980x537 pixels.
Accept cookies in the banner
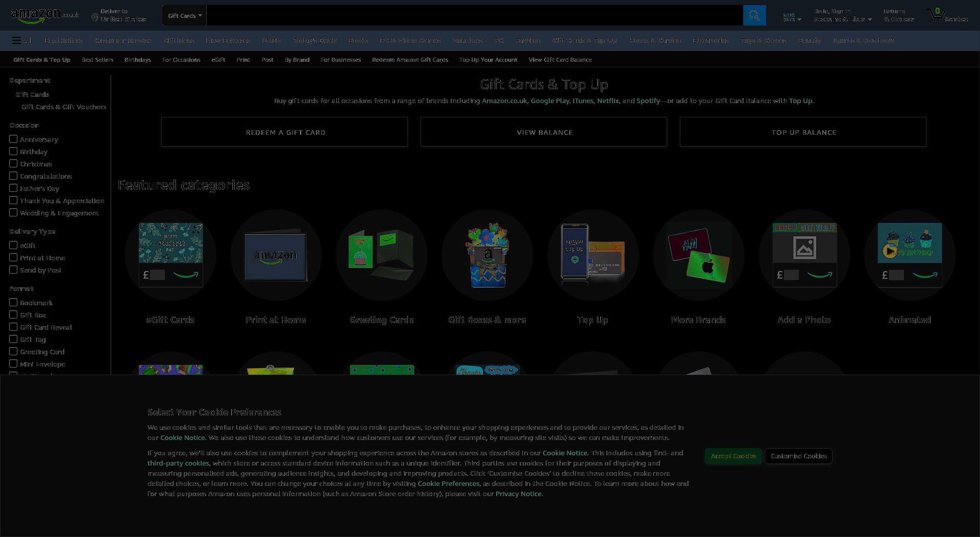pyautogui.click(x=733, y=456)
